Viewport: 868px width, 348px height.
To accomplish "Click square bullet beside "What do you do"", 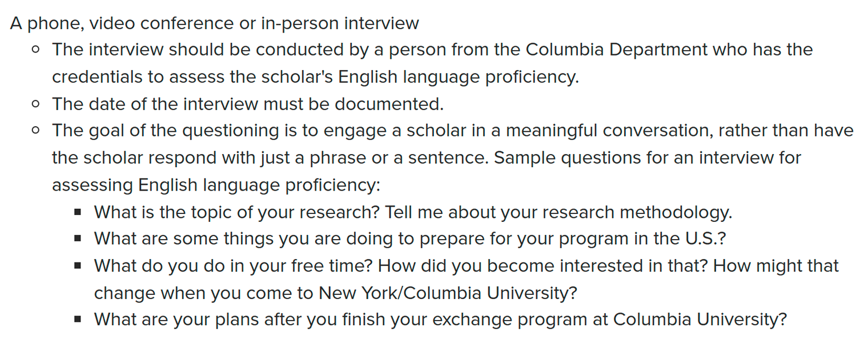I will coord(78,266).
